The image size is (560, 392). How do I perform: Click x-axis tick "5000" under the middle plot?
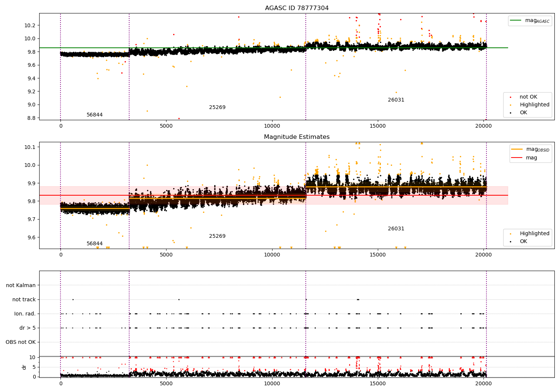[166, 255]
